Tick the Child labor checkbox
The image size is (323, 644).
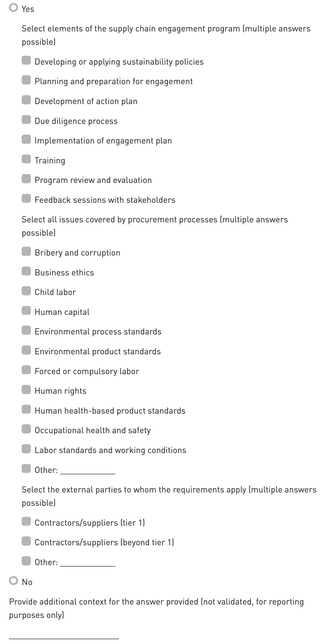[26, 291]
